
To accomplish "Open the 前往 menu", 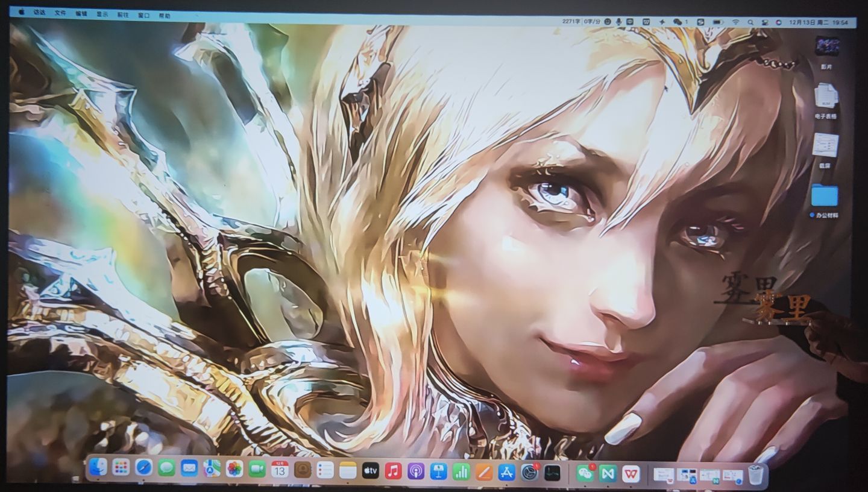I will pyautogui.click(x=122, y=14).
